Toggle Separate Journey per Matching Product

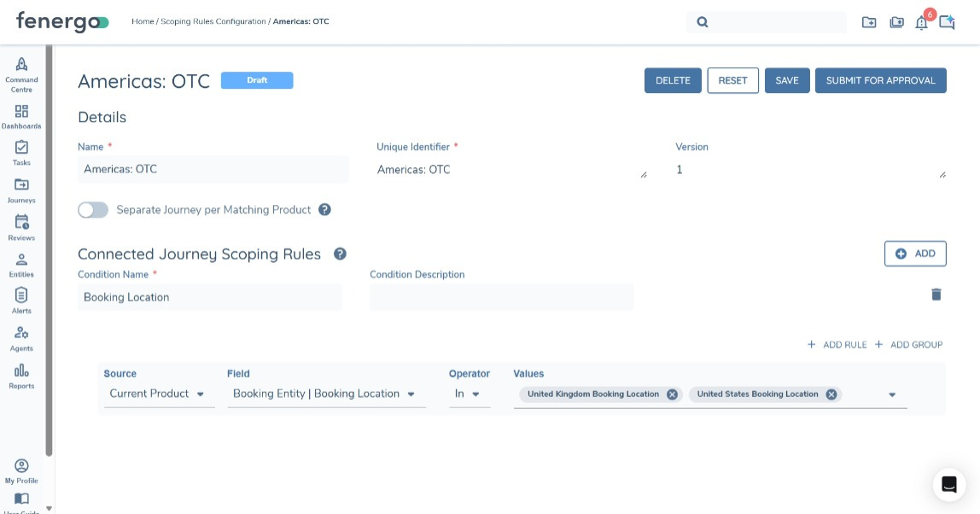93,210
